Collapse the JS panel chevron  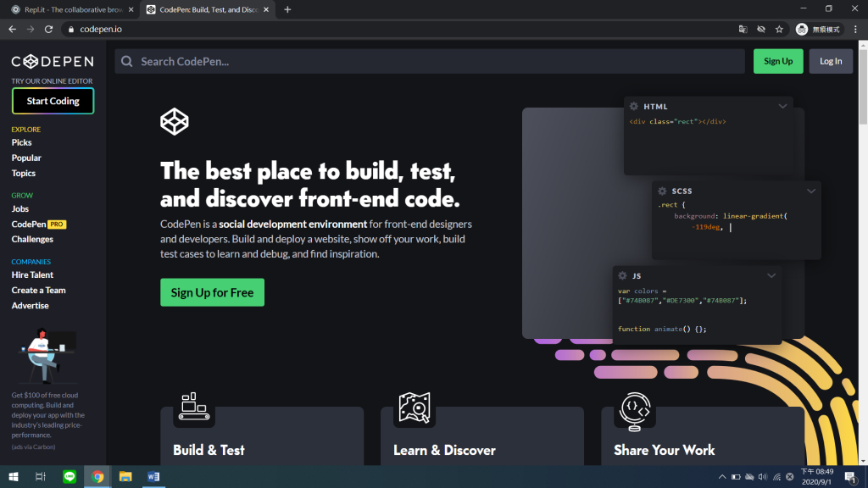pyautogui.click(x=771, y=275)
